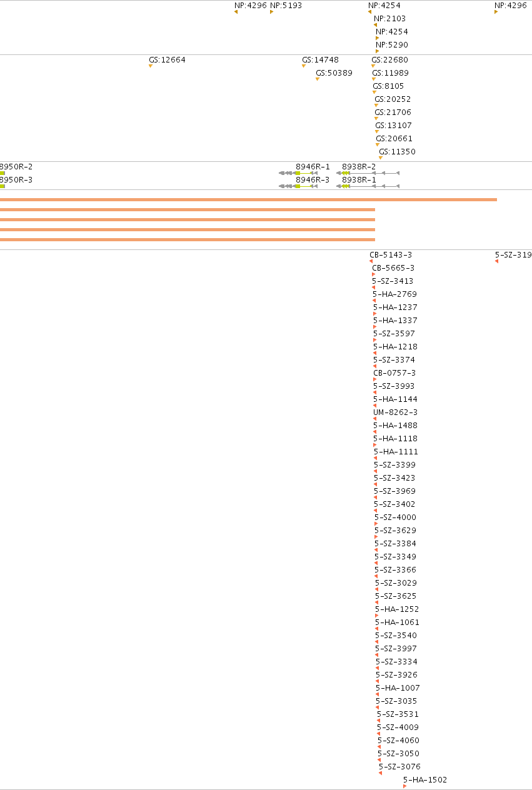This screenshot has height=790, width=532.
Task: Select the 5-HA-1111 insertion label
Action: [x=396, y=452]
